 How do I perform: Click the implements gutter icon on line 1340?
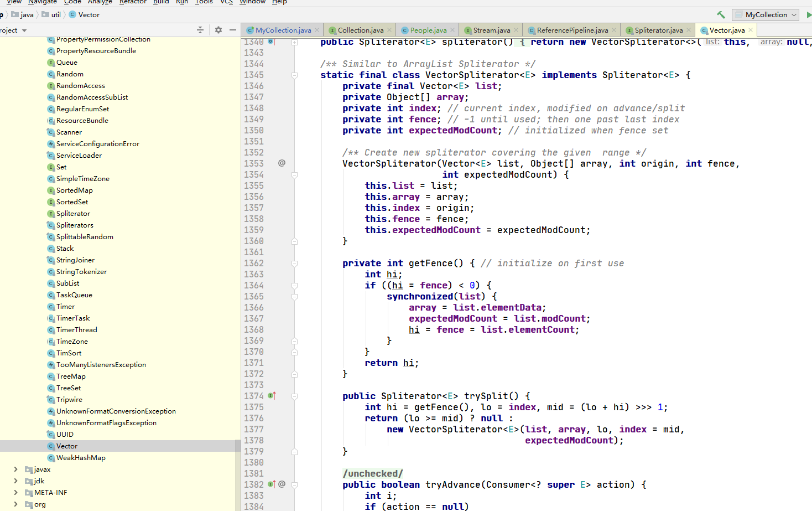pyautogui.click(x=271, y=42)
